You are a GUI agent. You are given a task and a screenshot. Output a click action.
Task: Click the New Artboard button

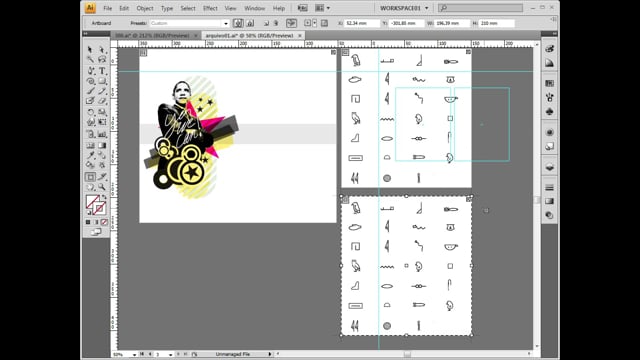[x=266, y=23]
